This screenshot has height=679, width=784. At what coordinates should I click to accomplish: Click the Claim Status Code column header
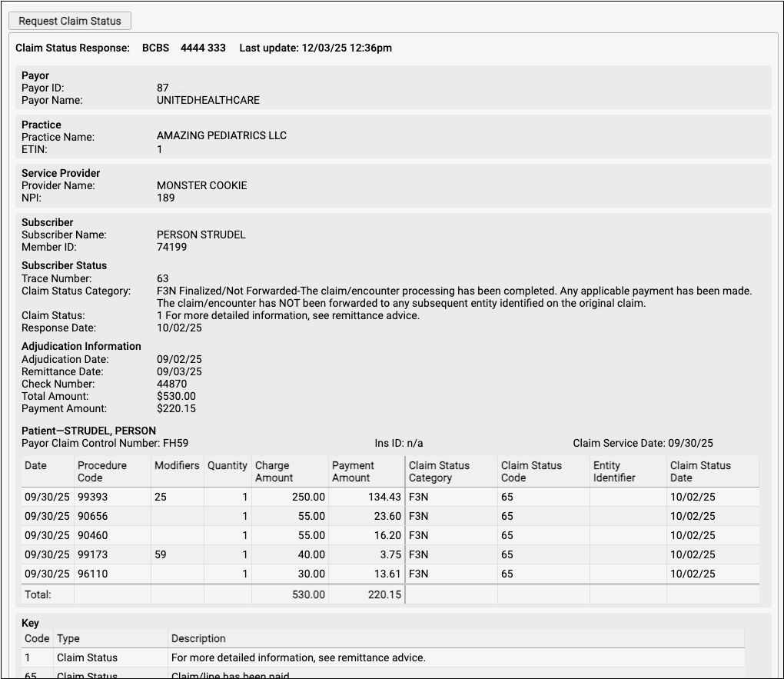[531, 471]
